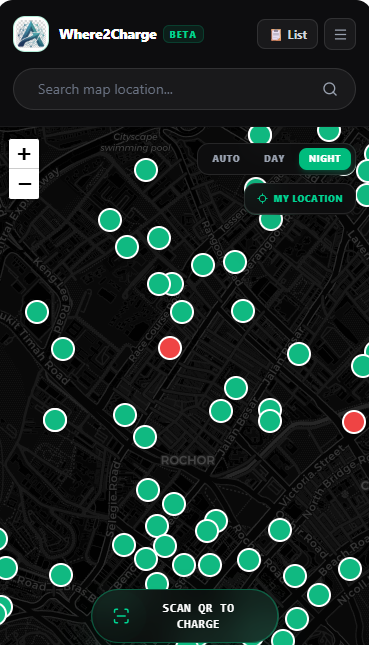369x645 pixels.
Task: Center map on MY LOCATION
Action: click(x=300, y=199)
